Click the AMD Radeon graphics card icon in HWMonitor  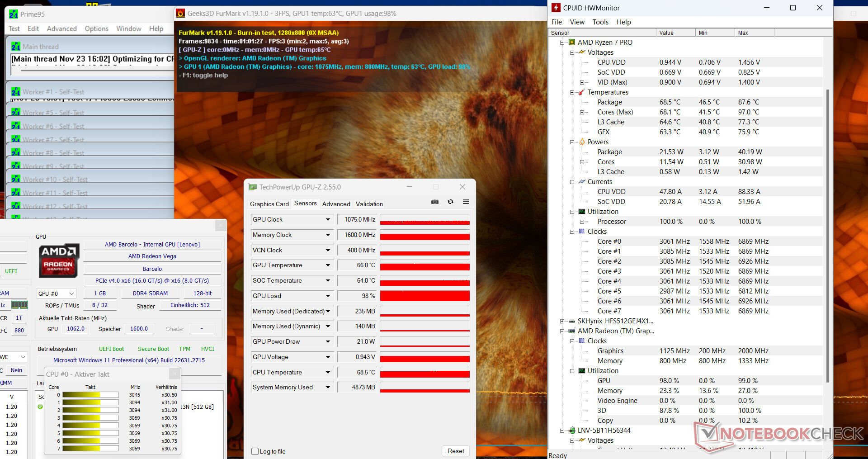pyautogui.click(x=572, y=331)
